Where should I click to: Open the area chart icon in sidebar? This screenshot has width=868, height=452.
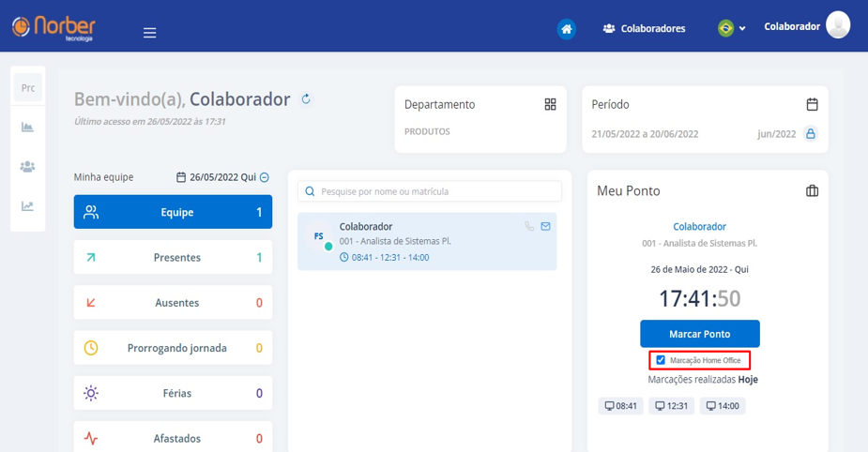28,127
